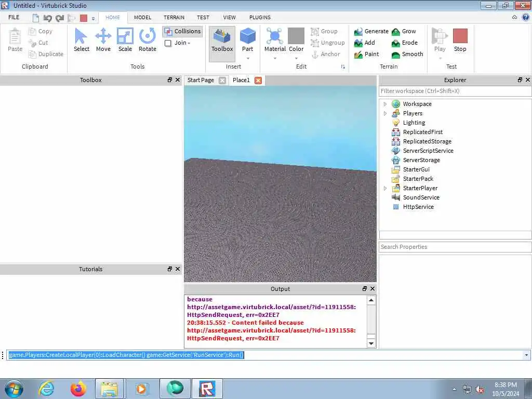Open the Part dropdown arrow
532x399 pixels.
pos(248,58)
